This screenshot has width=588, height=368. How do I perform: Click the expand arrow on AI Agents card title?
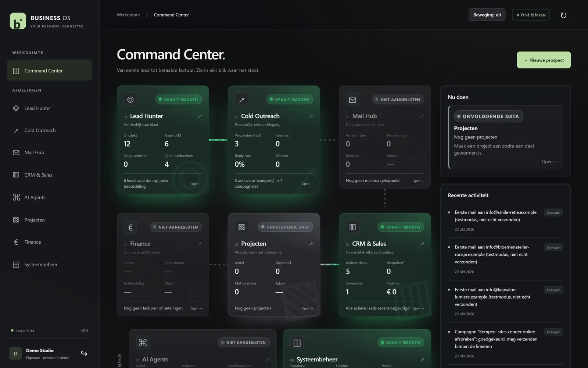coord(268,360)
